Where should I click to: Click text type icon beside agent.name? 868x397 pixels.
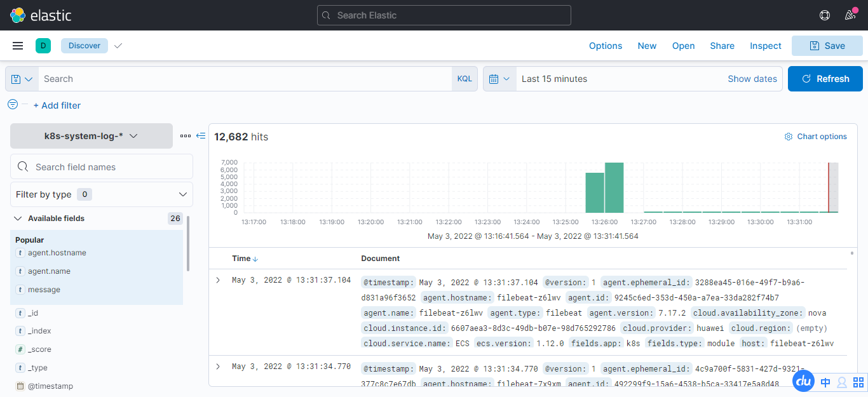[20, 271]
